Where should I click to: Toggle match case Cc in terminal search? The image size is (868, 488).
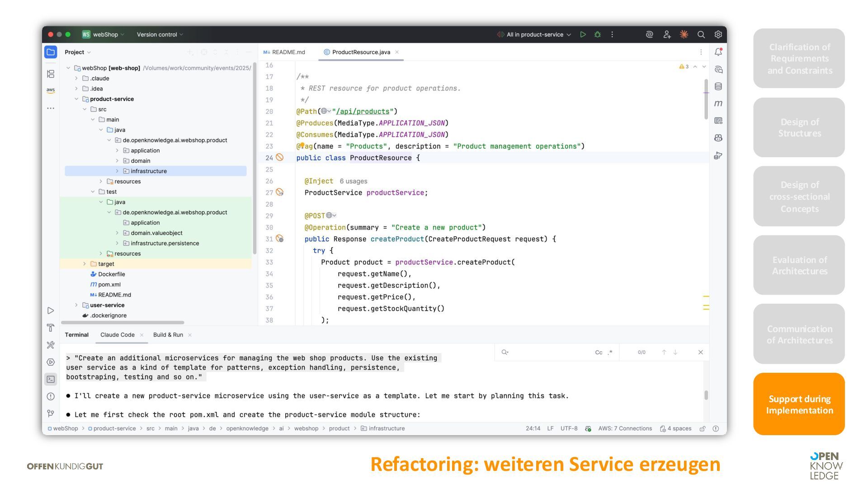[599, 352]
